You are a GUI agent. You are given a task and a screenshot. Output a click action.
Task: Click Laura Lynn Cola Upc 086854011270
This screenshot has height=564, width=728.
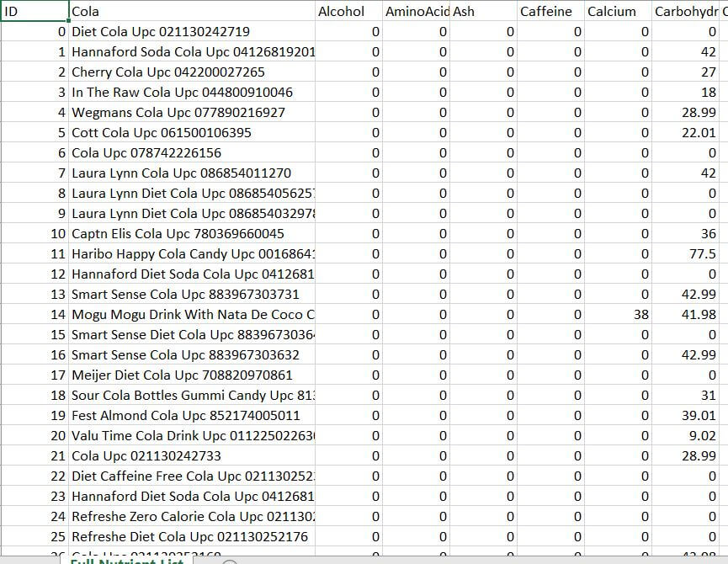192,173
